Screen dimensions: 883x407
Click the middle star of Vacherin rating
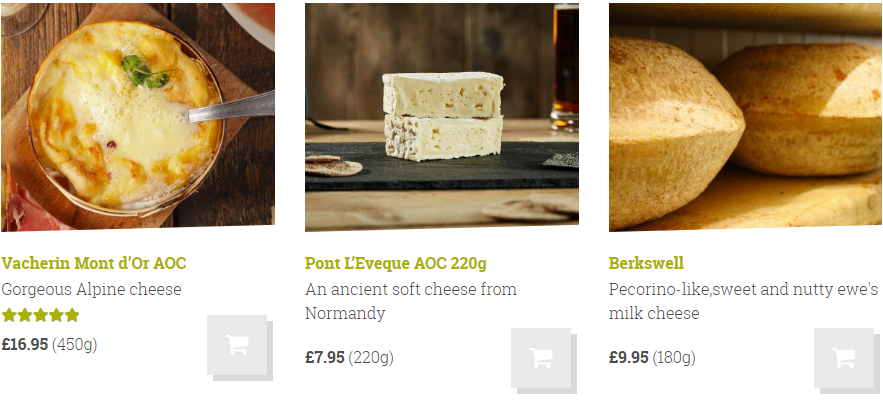click(x=41, y=315)
